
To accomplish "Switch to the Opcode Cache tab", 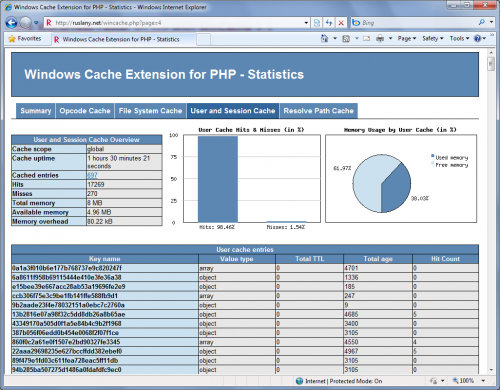I will tap(85, 111).
